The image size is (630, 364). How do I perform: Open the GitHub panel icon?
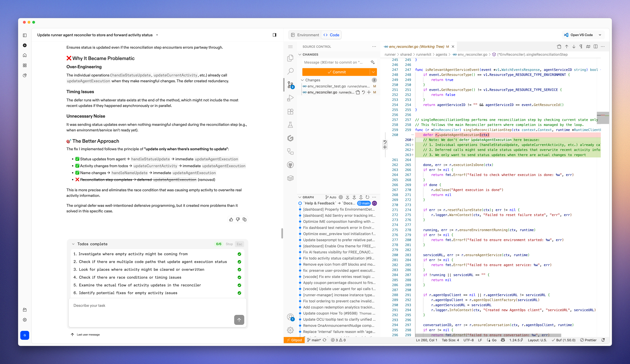[x=290, y=165]
